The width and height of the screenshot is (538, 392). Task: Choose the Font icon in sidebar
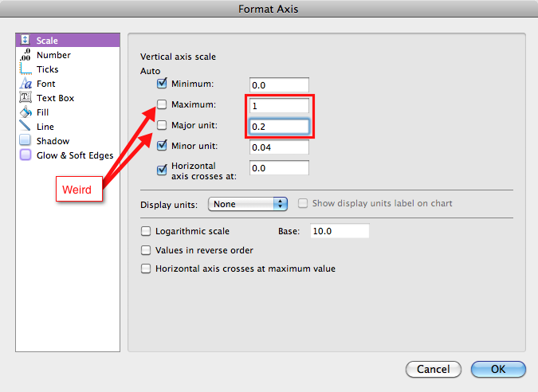(x=26, y=84)
